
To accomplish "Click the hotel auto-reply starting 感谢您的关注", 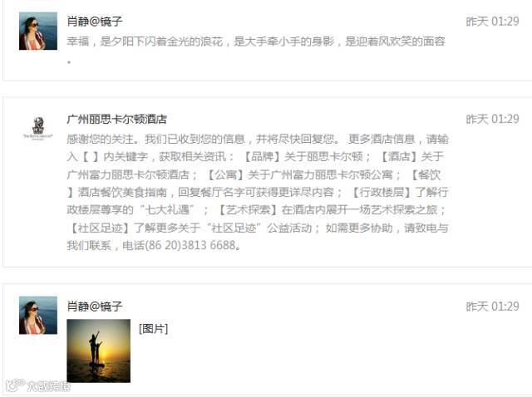I will 258,192.
